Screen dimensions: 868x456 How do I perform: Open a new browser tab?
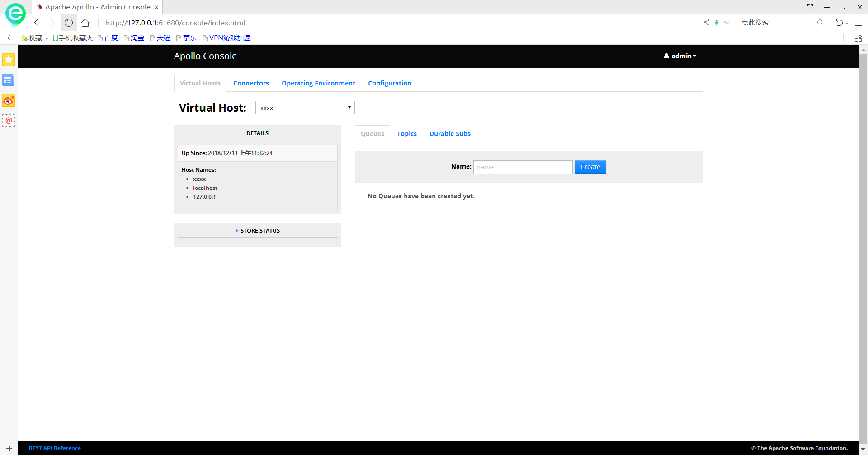click(170, 7)
